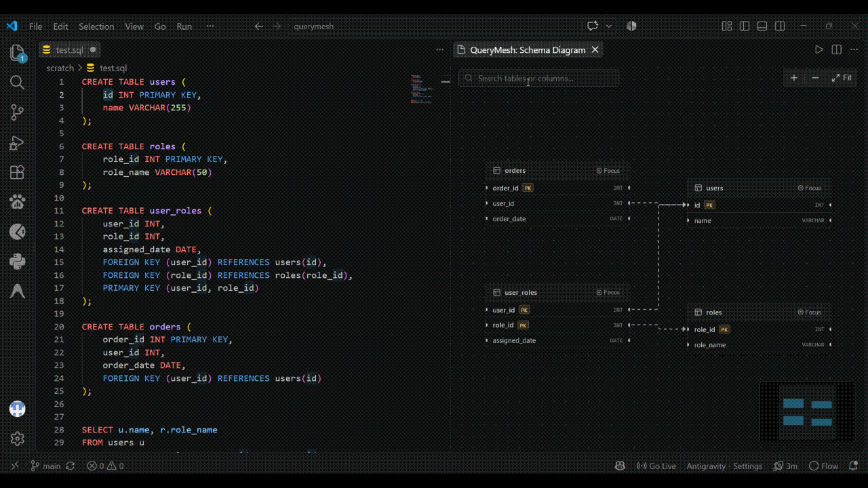Split the Schema Diagram editor right
Image resolution: width=868 pixels, height=488 pixels.
point(837,49)
